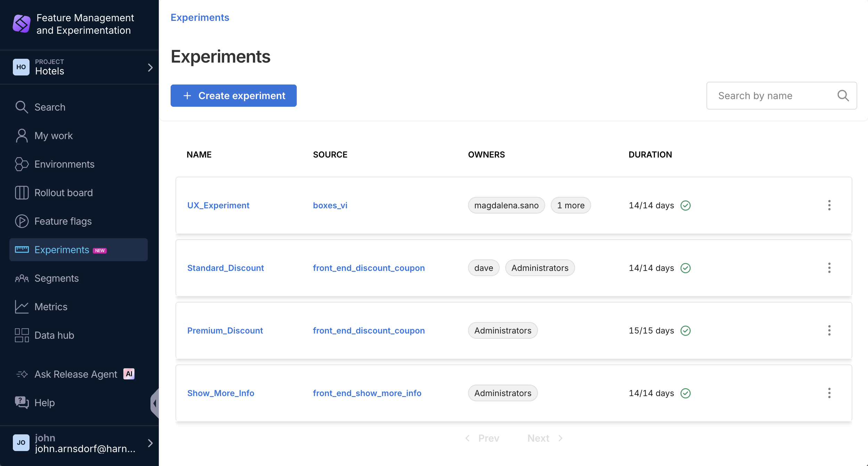The height and width of the screenshot is (466, 868).
Task: Click the Create experiment button
Action: point(234,96)
